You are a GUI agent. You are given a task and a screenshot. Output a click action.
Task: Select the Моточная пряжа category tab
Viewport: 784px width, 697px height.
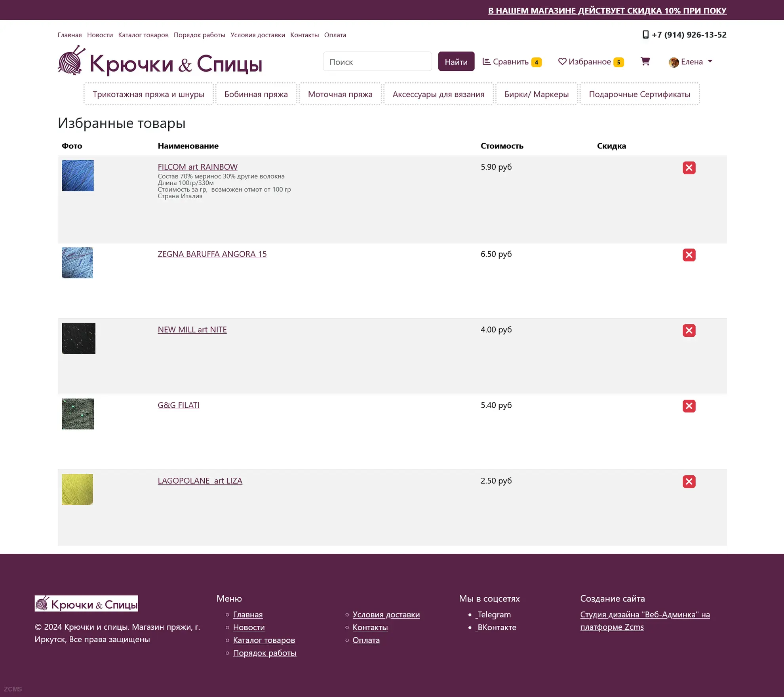coord(340,94)
